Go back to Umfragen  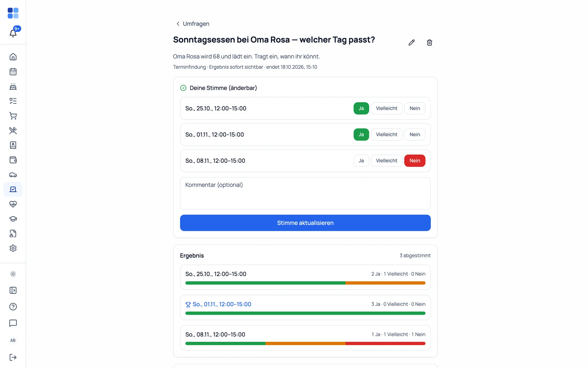coord(193,24)
